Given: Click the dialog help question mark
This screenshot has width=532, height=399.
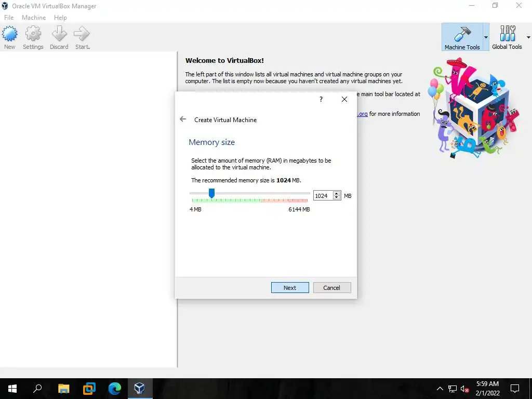Looking at the screenshot, I should (x=321, y=99).
